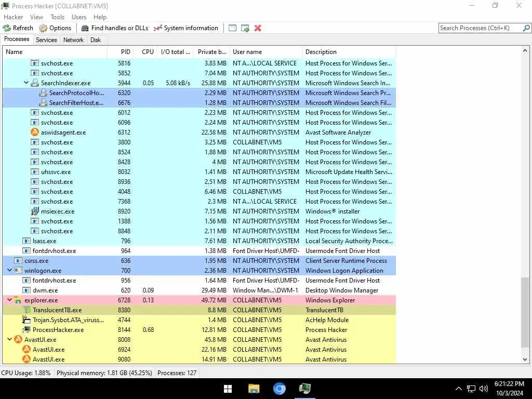Click the taskbar clock showing 6:21:22 PM
Viewport: 532px width, 399px height.
[509, 384]
